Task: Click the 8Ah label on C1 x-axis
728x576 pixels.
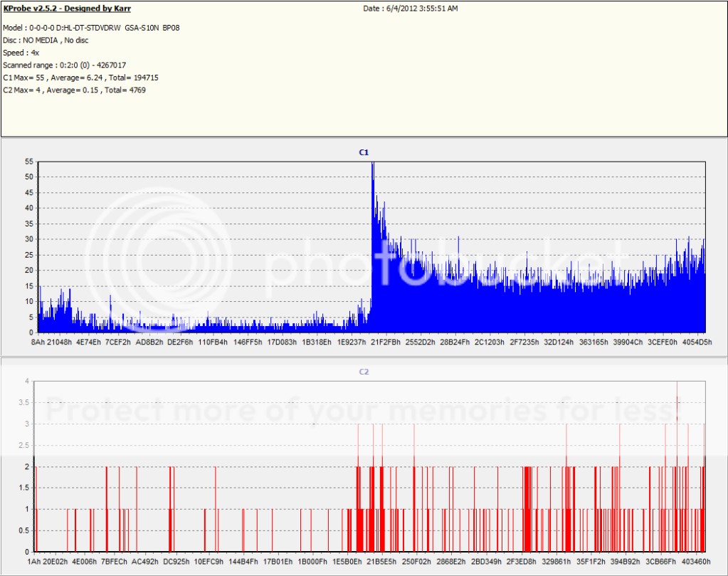Action: [x=38, y=342]
